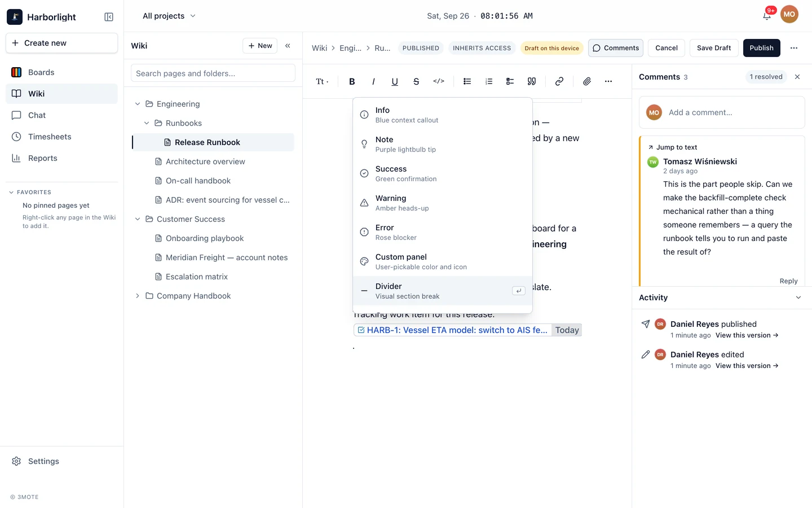Reply to Tomasz Wiśniewski's comment

(x=788, y=281)
